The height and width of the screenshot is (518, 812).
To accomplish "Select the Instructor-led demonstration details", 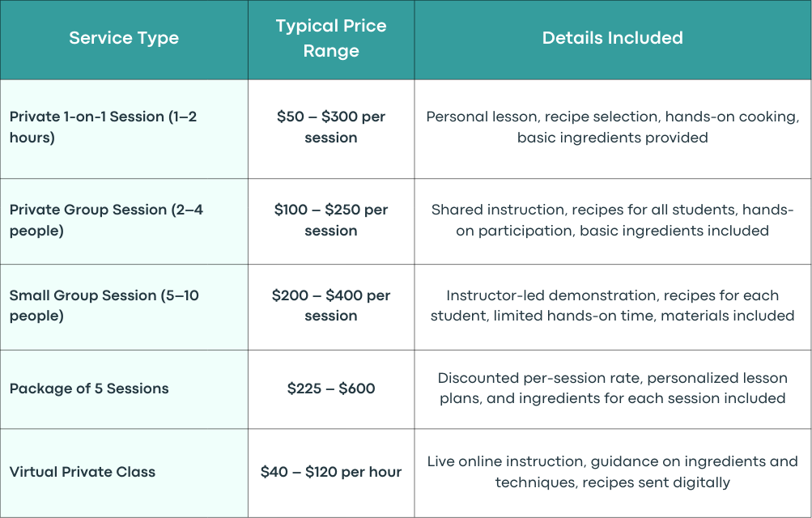I will 613,305.
